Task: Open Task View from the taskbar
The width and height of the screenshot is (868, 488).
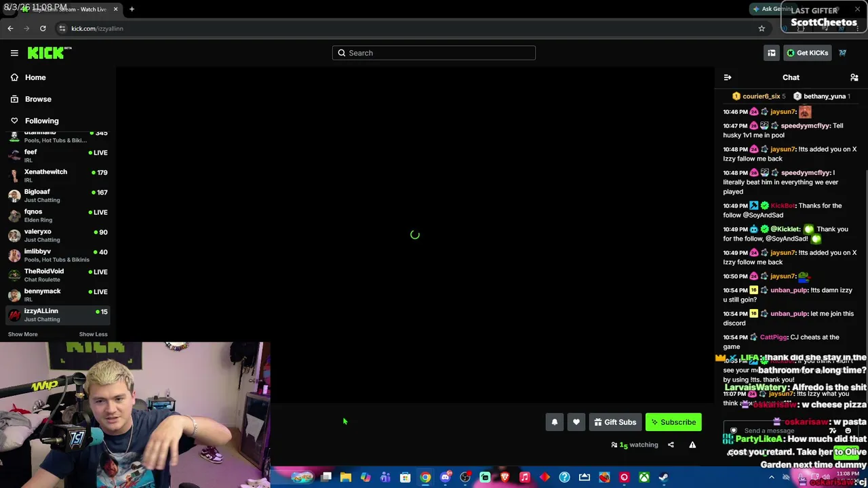Action: click(x=326, y=477)
